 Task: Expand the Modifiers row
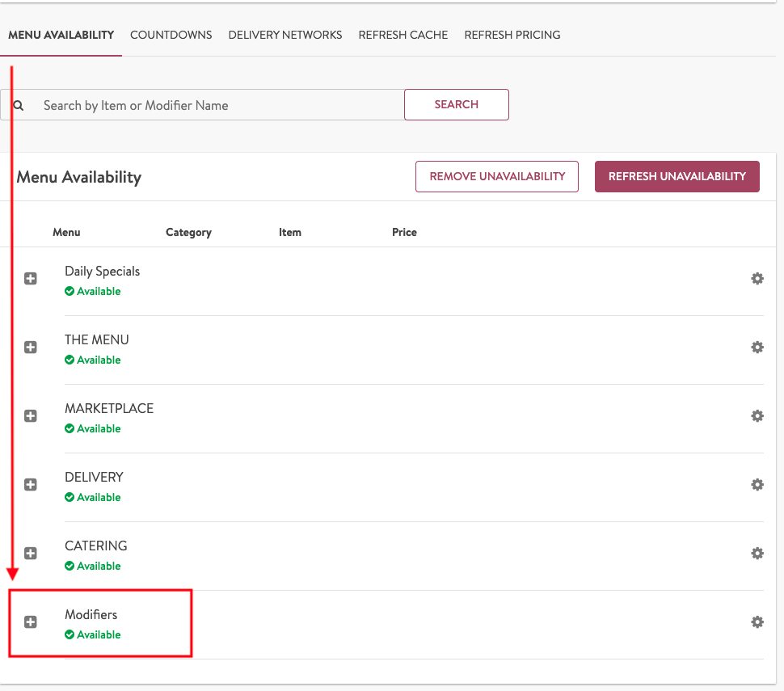tap(31, 622)
